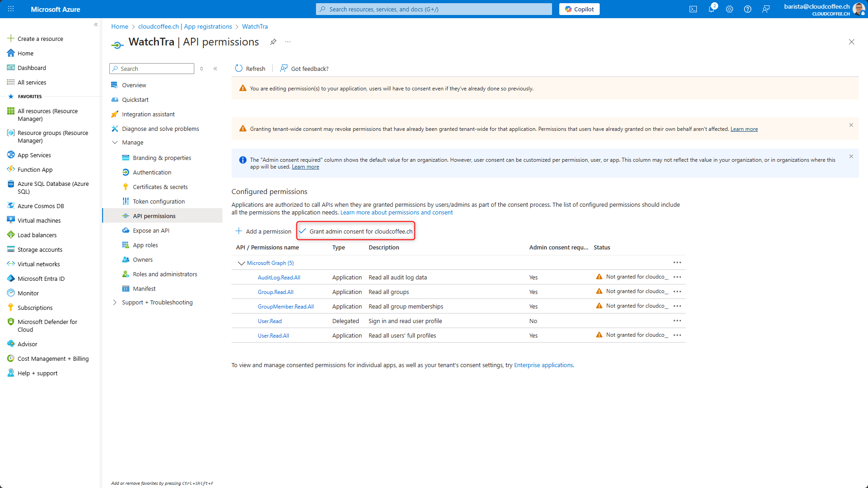Collapse the left favorites sidebar

click(96, 25)
